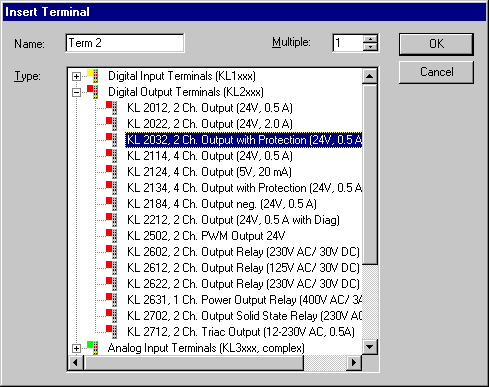Click the KL 2502 PWM terminal icon

[112, 236]
